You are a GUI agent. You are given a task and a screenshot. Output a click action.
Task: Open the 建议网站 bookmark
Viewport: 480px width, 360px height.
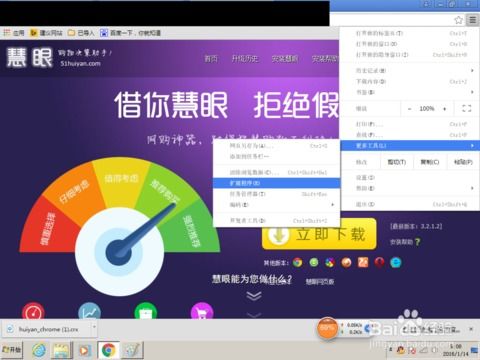pyautogui.click(x=46, y=33)
